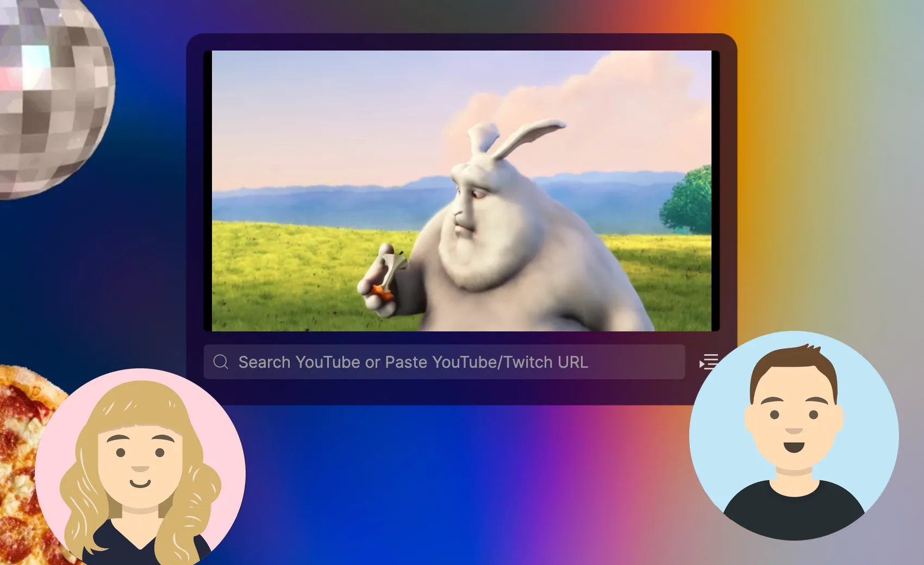The image size is (924, 565).
Task: Click the Big Buck Bunny video player
Action: pyautogui.click(x=461, y=191)
